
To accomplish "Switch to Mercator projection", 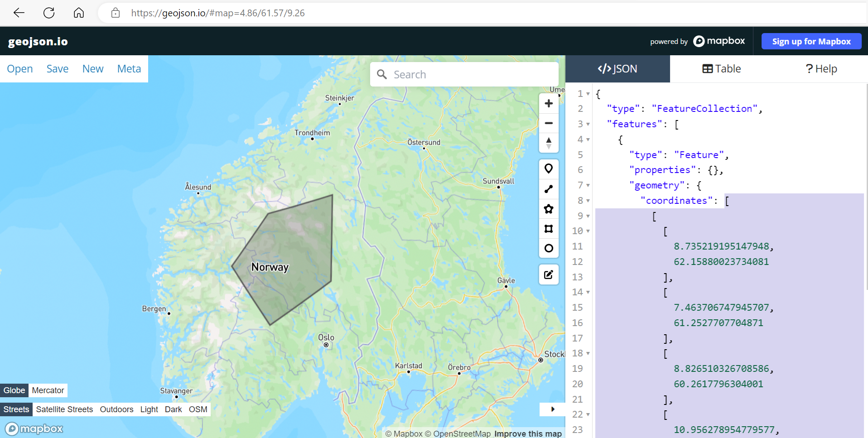I will (48, 390).
